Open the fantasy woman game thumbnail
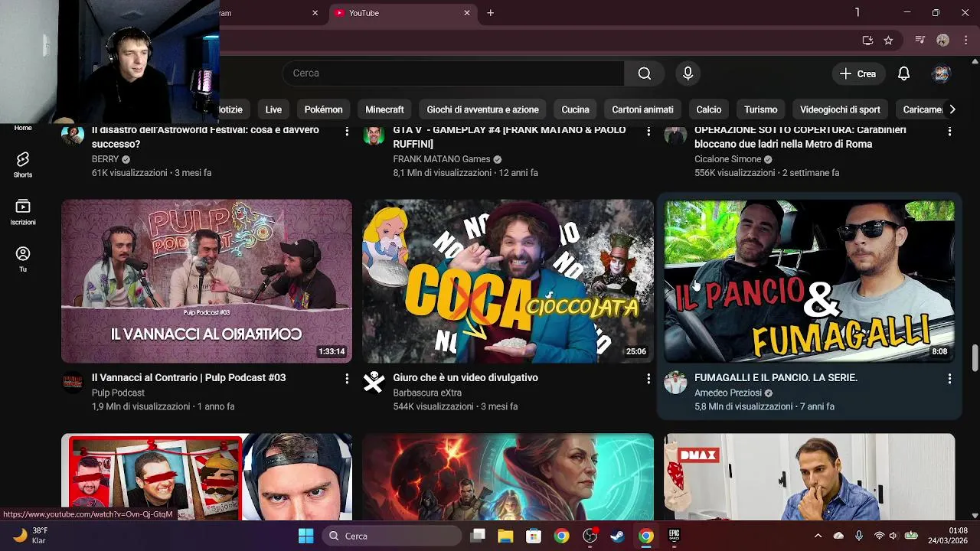 pos(508,477)
